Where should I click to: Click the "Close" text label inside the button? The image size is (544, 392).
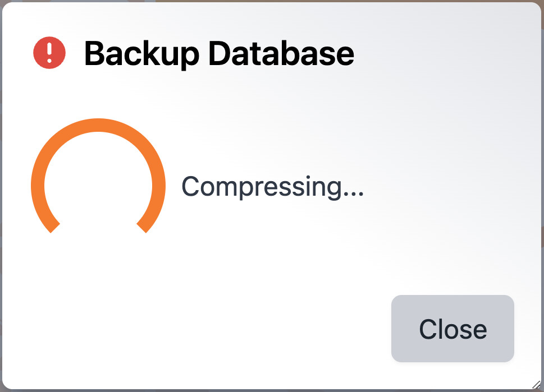[453, 329]
